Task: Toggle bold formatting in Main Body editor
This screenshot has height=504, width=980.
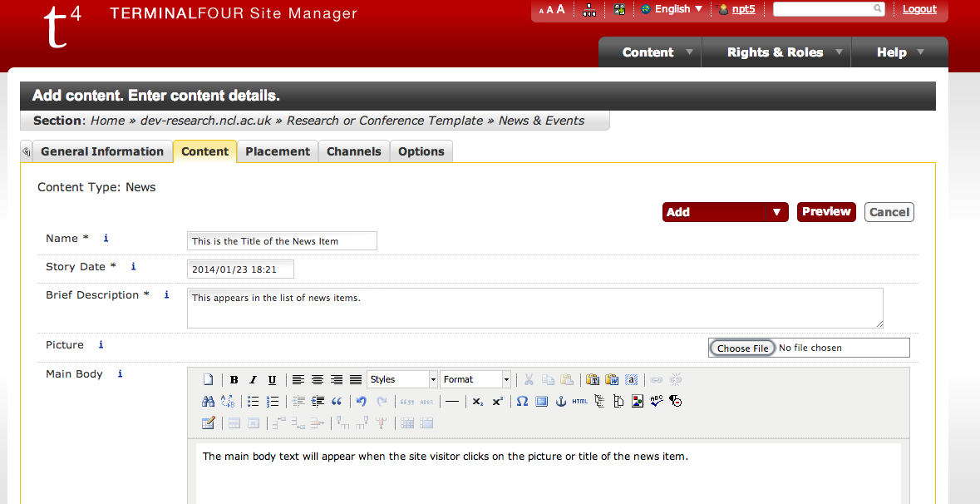Action: (234, 380)
